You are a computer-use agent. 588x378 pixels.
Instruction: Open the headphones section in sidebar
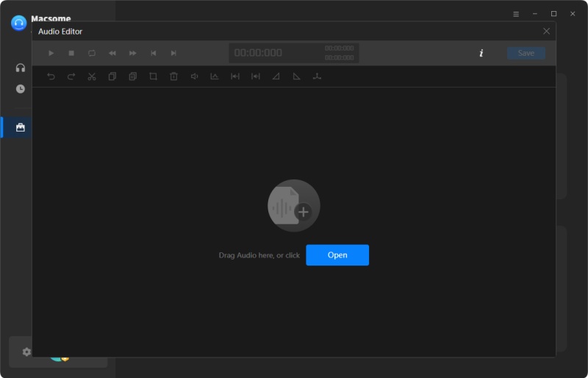coord(21,68)
